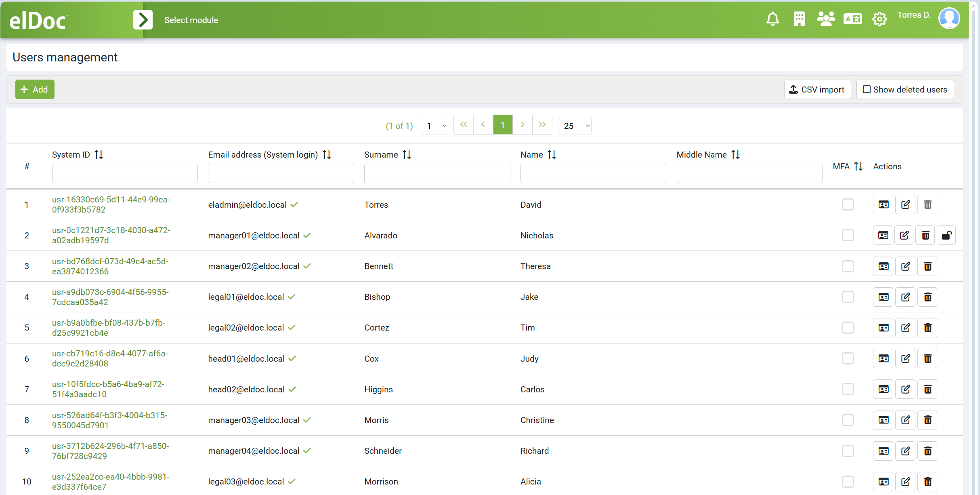The image size is (980, 495).
Task: Toggle the MFA checkbox for Alvarado Nicholas
Action: point(848,235)
